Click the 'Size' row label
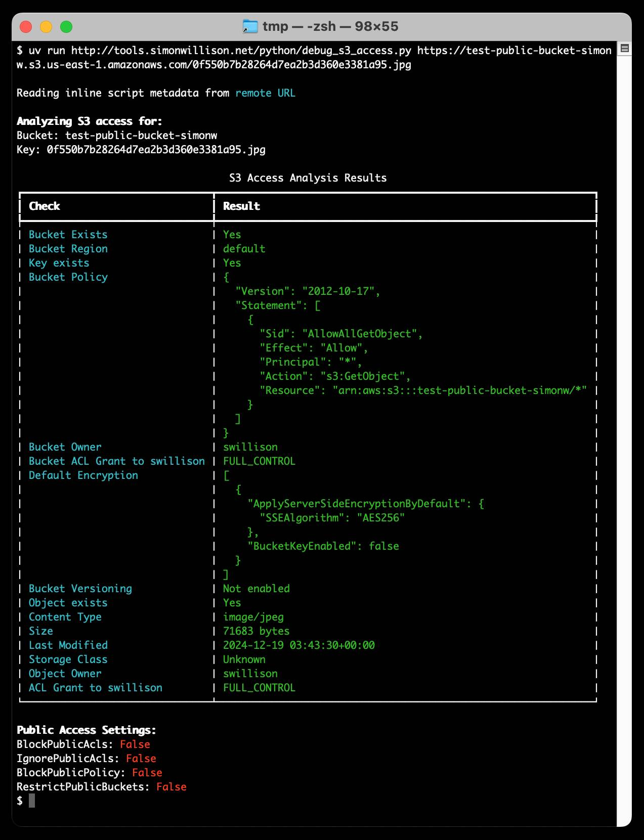Viewport: 644px width, 840px height. (x=40, y=631)
